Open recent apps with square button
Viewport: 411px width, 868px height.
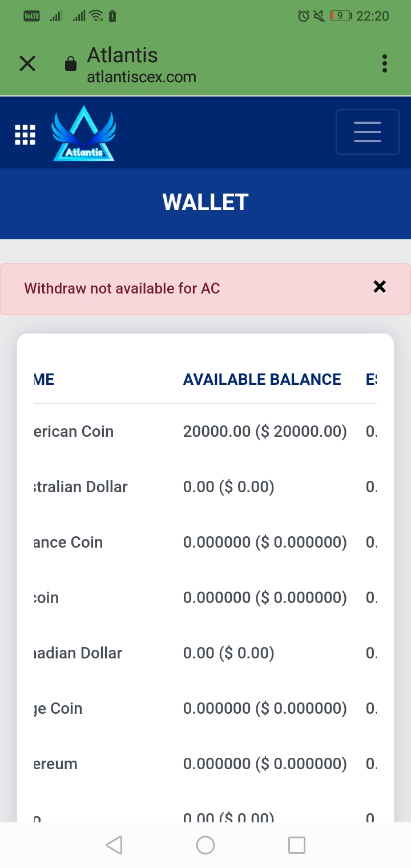297,845
